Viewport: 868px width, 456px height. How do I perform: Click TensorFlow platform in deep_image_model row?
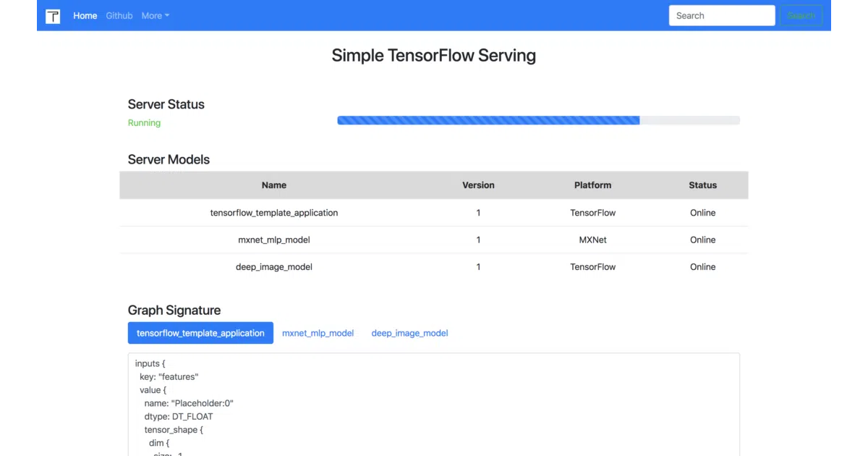[593, 266]
